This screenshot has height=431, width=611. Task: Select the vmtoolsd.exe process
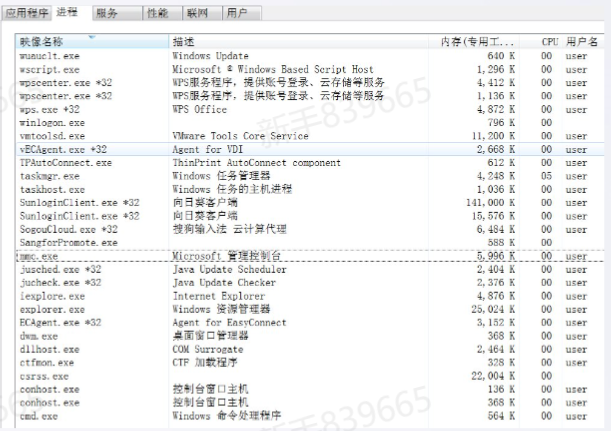click(310, 136)
